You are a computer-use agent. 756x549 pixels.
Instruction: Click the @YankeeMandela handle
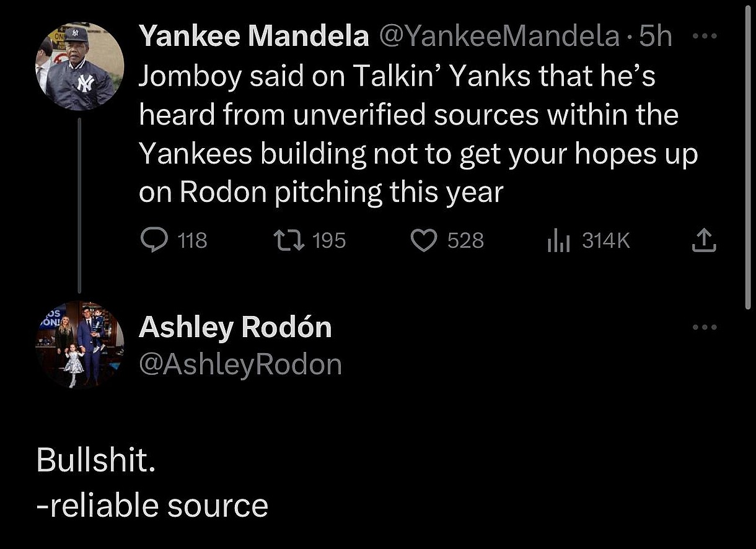click(x=499, y=37)
